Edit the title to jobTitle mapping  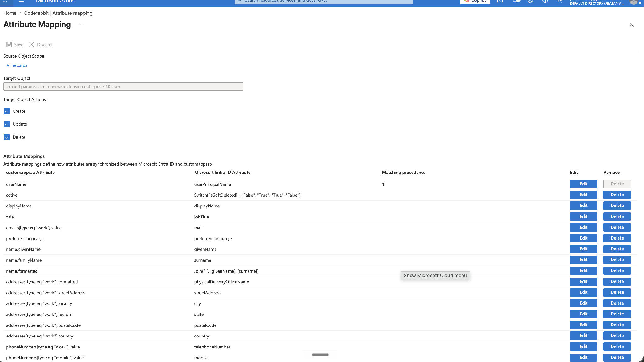coord(584,217)
